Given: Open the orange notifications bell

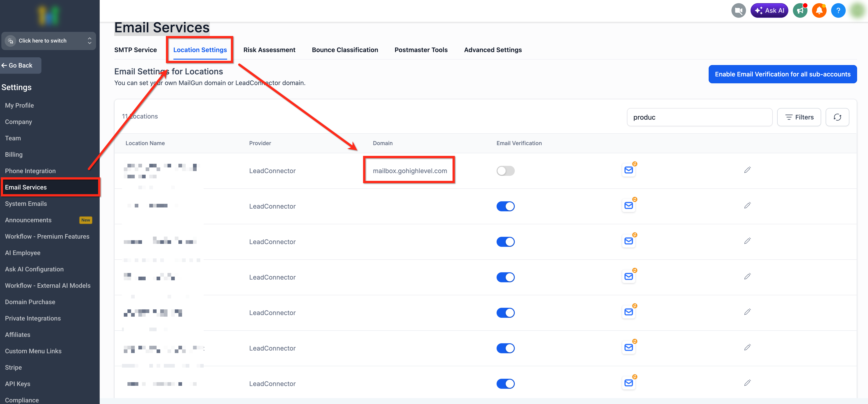Looking at the screenshot, I should [819, 10].
